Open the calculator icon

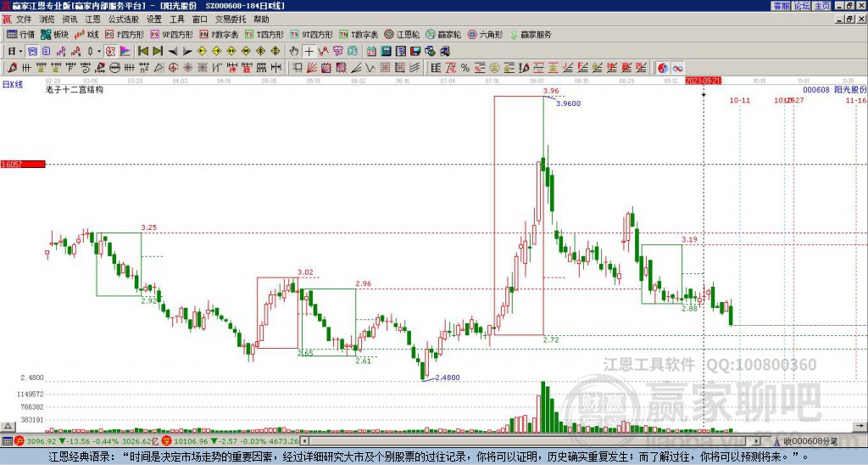pos(386,51)
